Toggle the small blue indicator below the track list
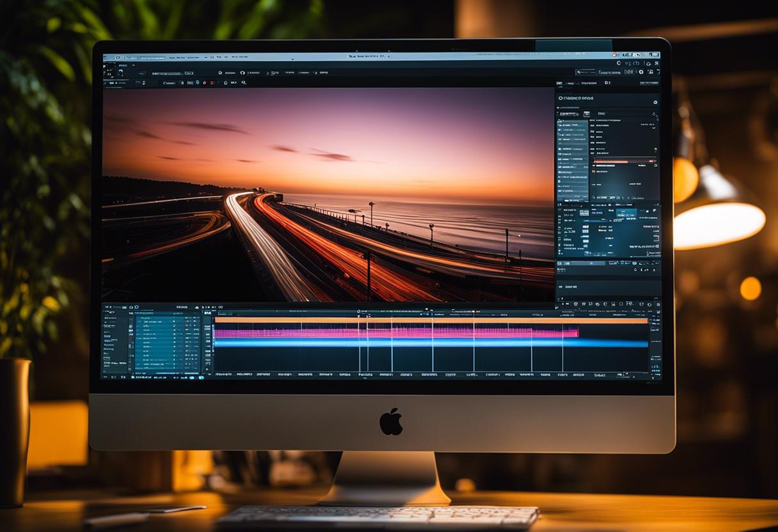The image size is (778, 532). 201,377
